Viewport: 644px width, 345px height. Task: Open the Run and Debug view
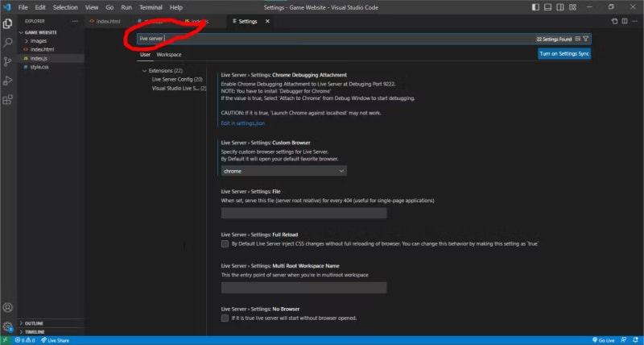click(7, 81)
